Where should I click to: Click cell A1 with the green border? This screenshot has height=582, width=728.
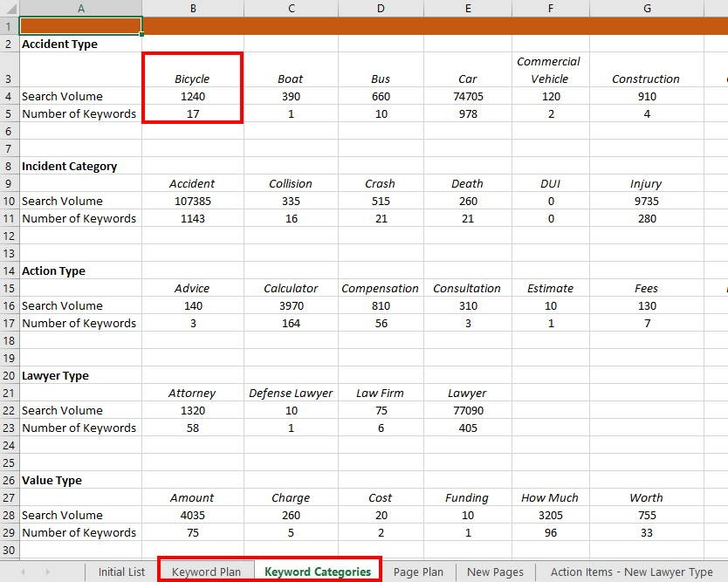click(x=80, y=26)
